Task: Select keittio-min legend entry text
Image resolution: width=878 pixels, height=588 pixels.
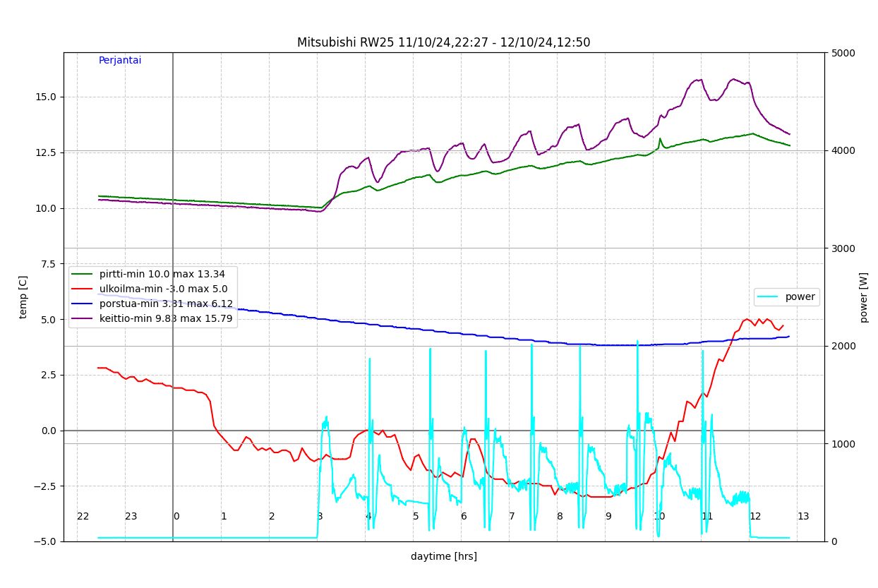Action: tap(166, 318)
